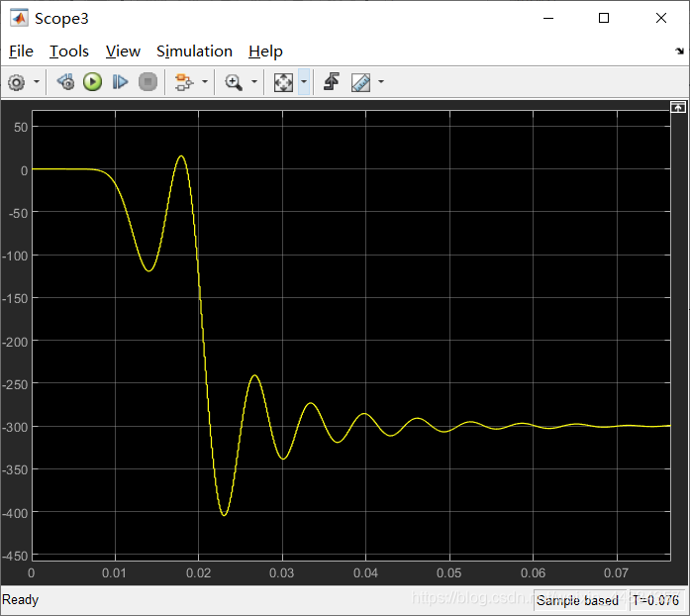Run the simulation with green play button

(92, 82)
